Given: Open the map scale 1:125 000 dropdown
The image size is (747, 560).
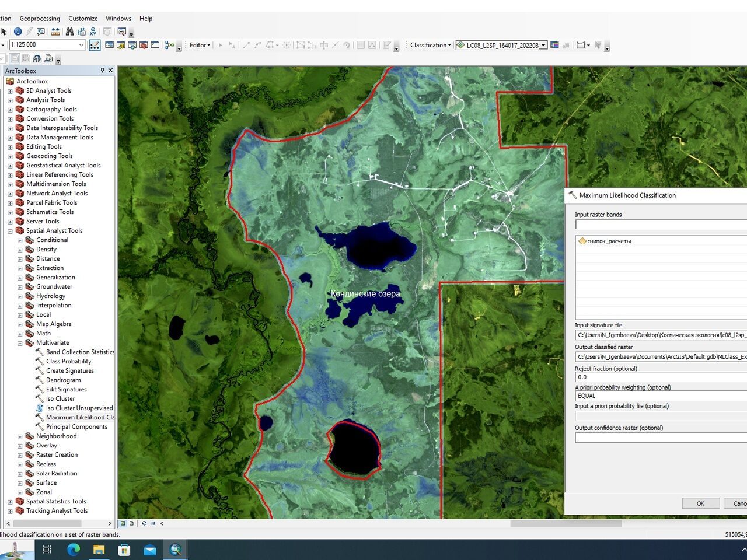Looking at the screenshot, I should [x=81, y=45].
